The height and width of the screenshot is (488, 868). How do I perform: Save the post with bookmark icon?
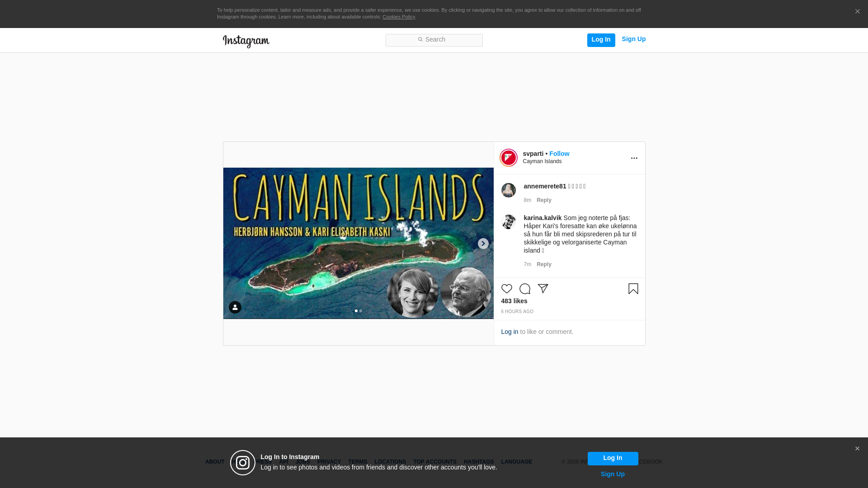point(633,289)
